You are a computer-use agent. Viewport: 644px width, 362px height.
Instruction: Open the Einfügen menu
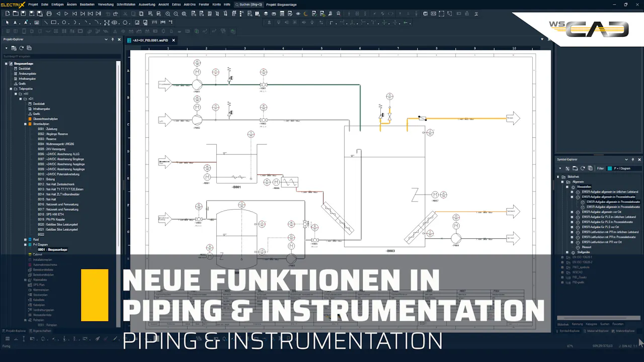[57, 5]
